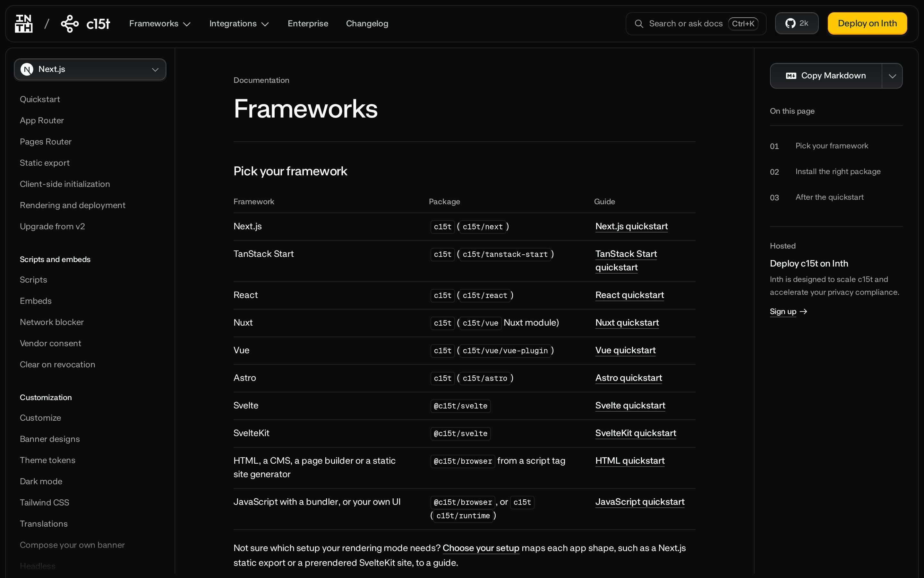This screenshot has height=578, width=924.
Task: Open Theme tokens in the sidebar
Action: click(47, 460)
